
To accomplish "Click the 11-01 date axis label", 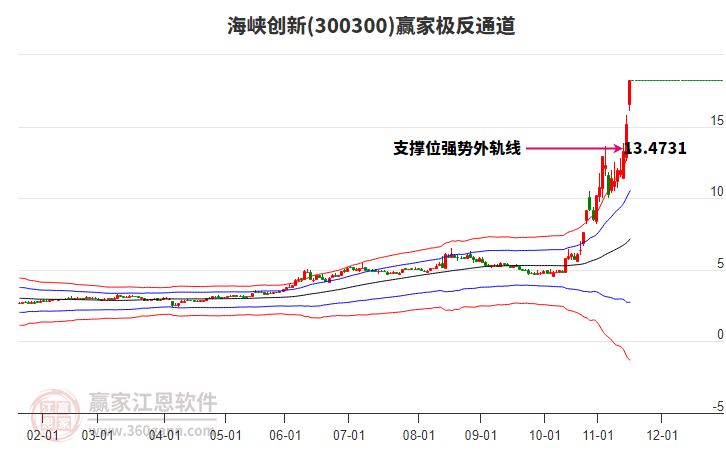I will click(598, 436).
